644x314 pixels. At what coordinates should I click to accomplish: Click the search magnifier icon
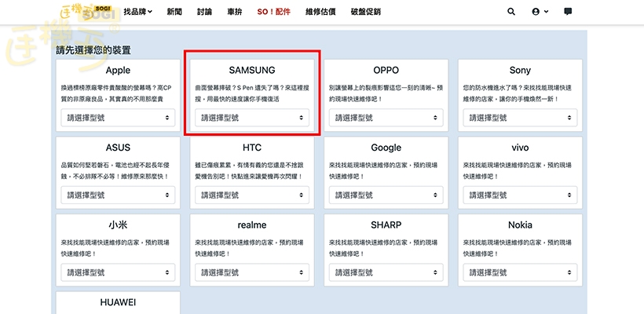click(511, 13)
